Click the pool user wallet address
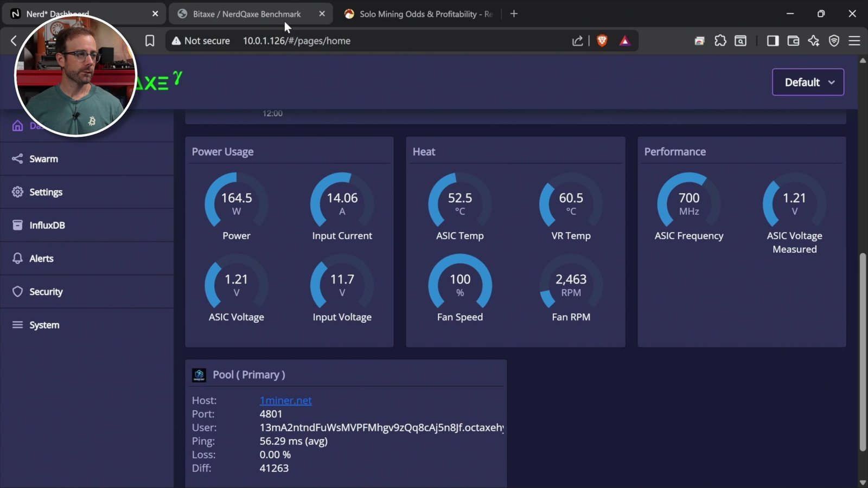Viewport: 868px width, 488px height. click(x=381, y=428)
